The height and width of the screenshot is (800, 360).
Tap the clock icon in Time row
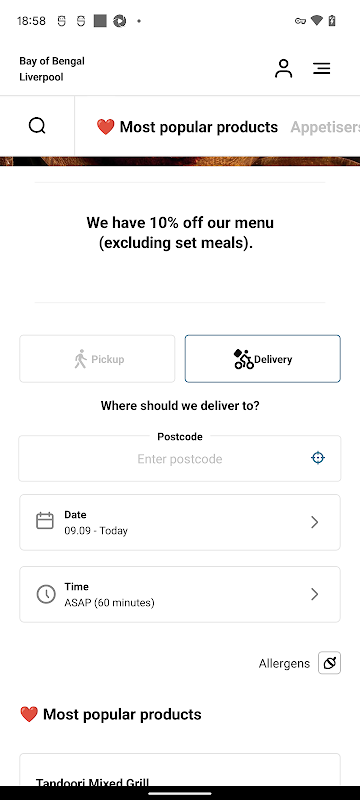pos(46,594)
